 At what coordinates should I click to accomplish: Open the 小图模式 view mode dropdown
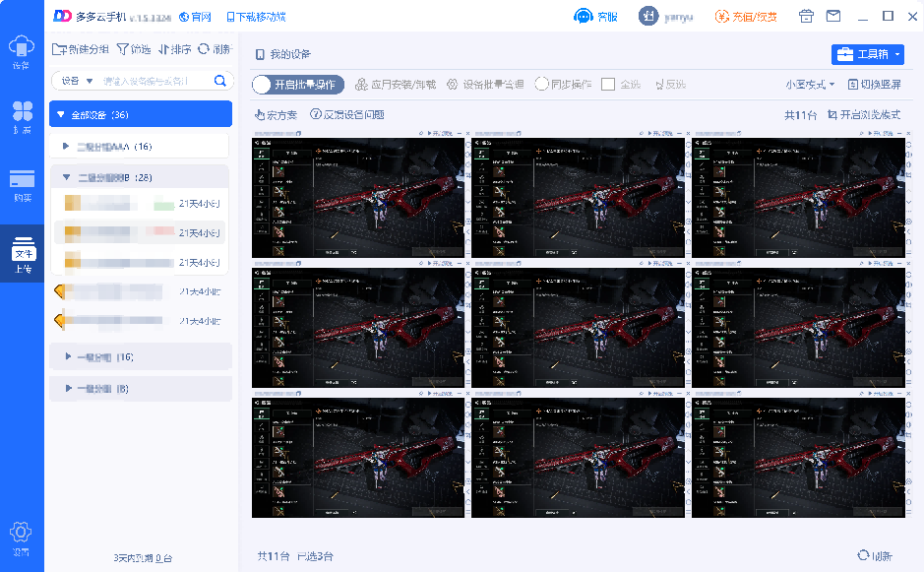[810, 85]
